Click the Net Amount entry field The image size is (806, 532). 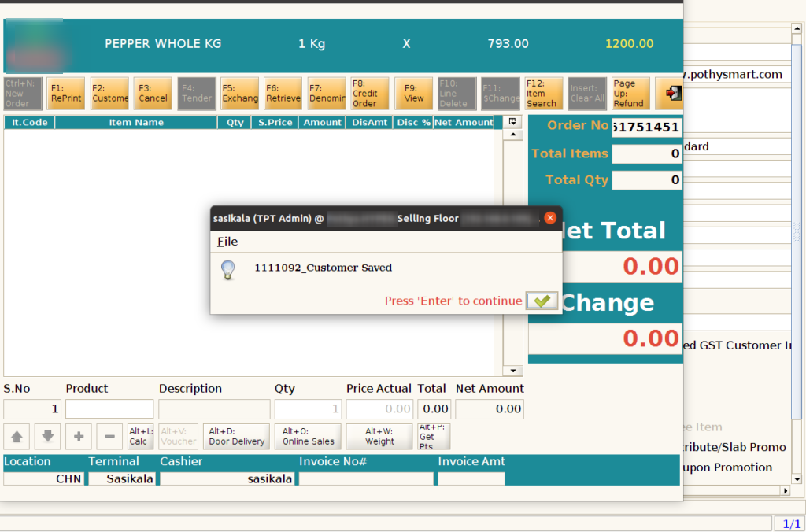coord(490,409)
